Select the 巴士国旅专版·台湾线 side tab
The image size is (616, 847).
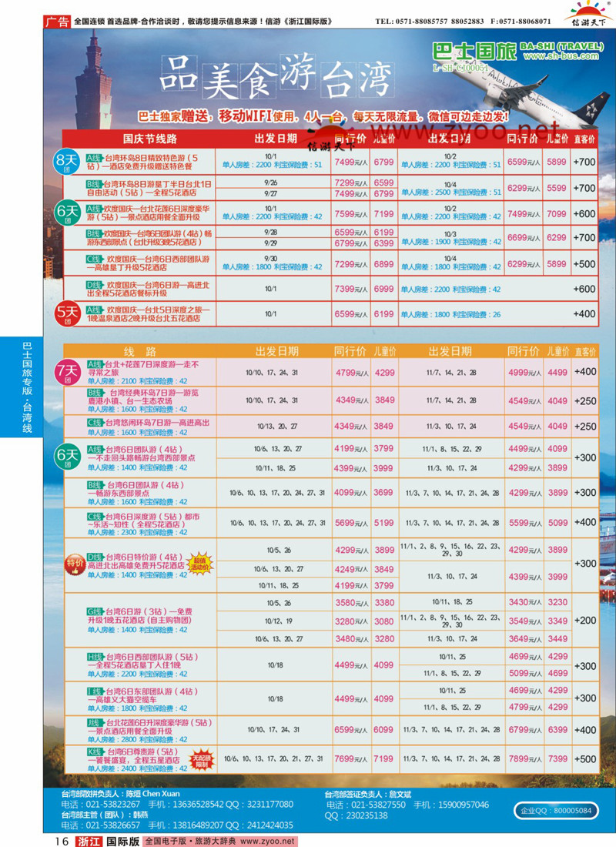22,387
